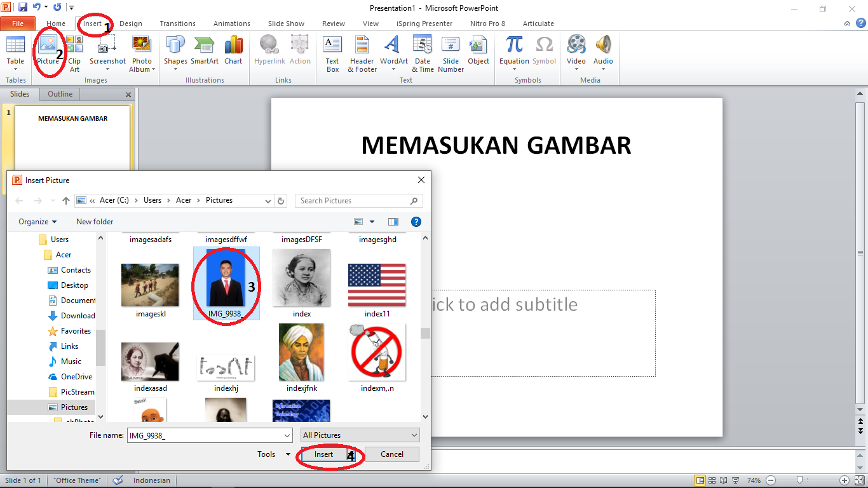The image size is (868, 488).
Task: Click the Insert button in the dialog
Action: point(324,454)
